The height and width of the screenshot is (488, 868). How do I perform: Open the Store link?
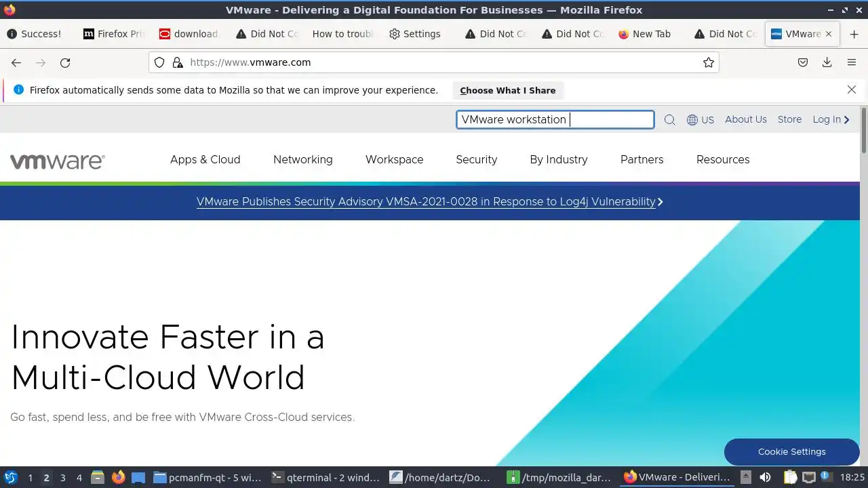pyautogui.click(x=789, y=119)
